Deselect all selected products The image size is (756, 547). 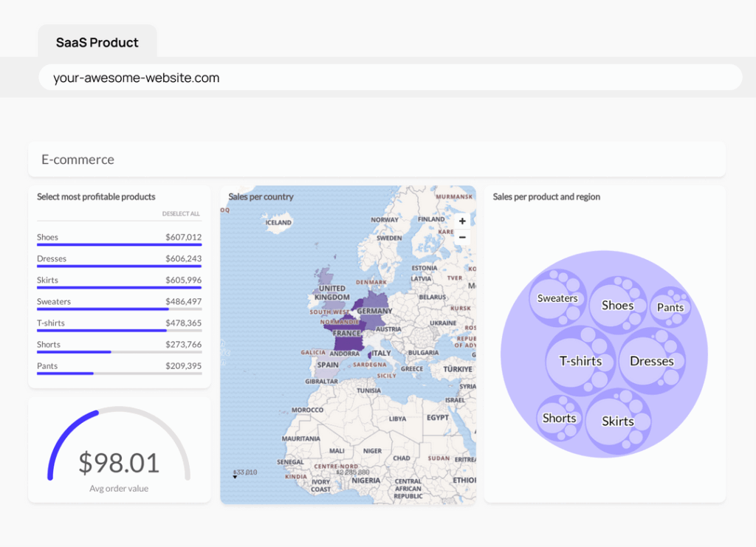181,213
